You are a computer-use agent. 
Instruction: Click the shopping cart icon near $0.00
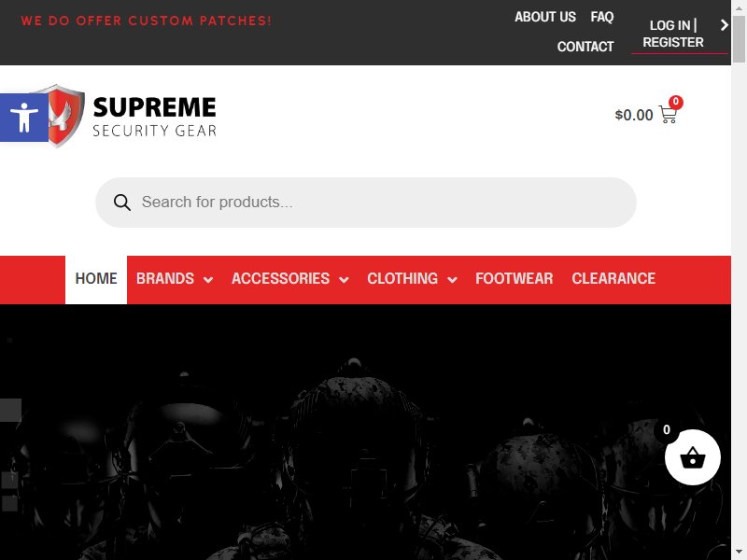(668, 115)
